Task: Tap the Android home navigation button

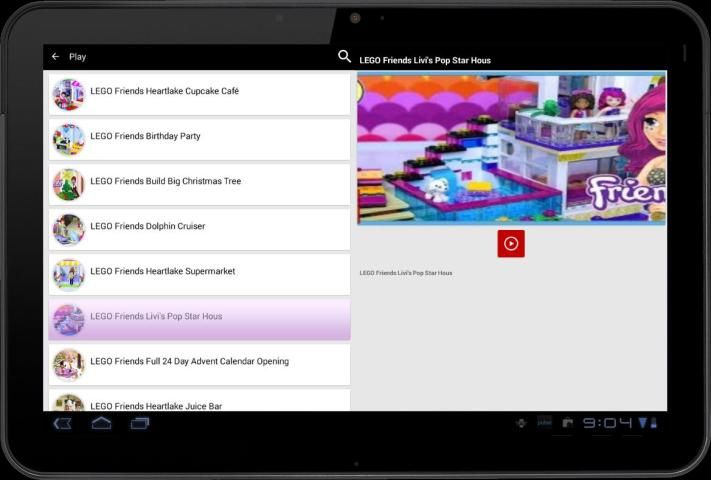Action: [x=101, y=423]
